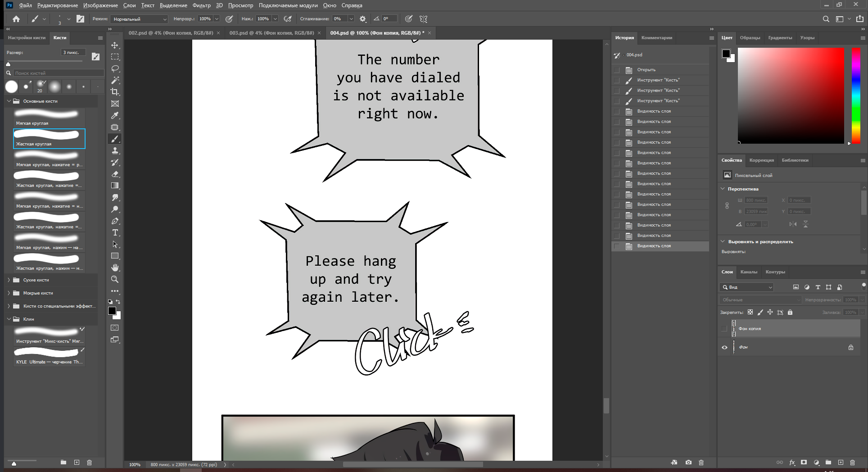Show the Фон копия layer
The width and height of the screenshot is (868, 472).
pyautogui.click(x=724, y=329)
